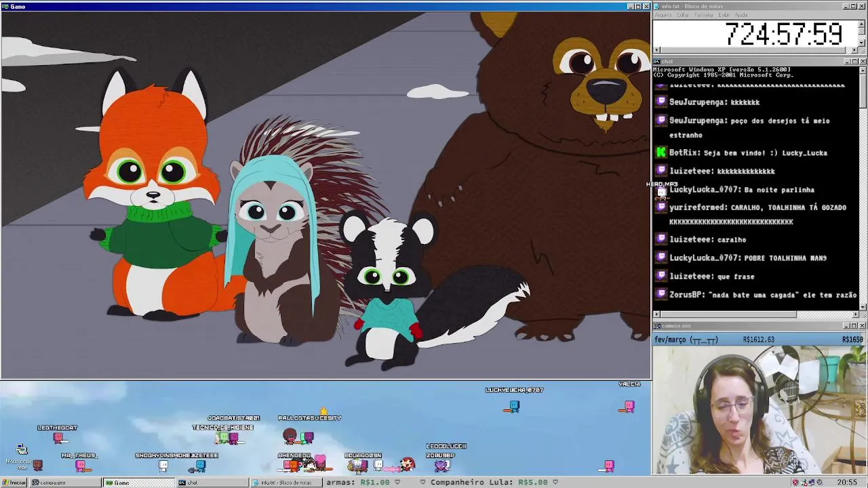Image resolution: width=868 pixels, height=488 pixels.
Task: Click Twitch badge beside ZorusBP message
Action: point(661,295)
